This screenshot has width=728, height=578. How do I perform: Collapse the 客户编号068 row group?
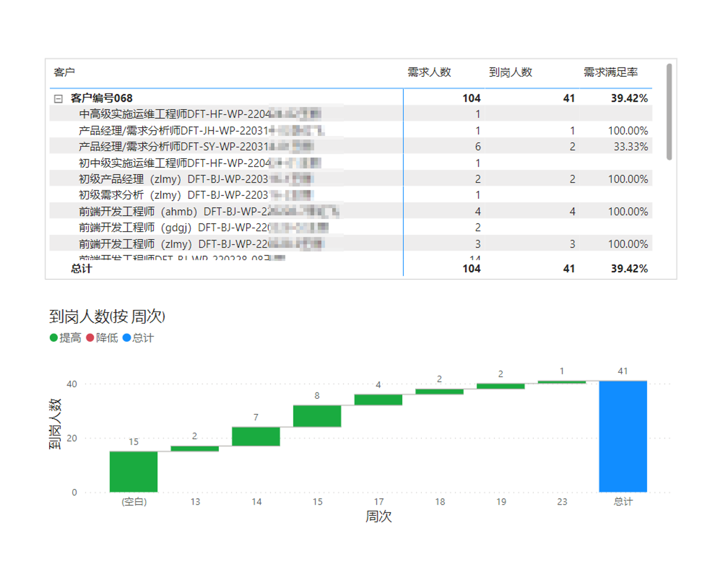[x=58, y=99]
